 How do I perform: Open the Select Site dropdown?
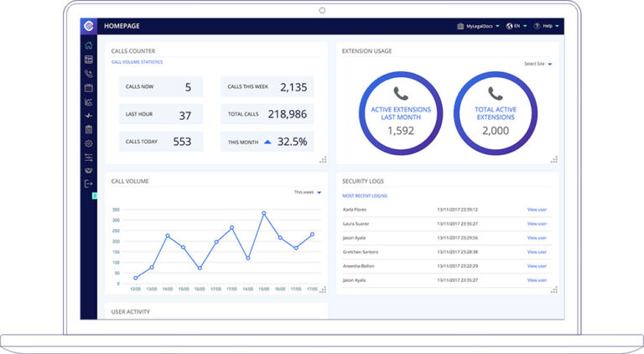tap(538, 64)
